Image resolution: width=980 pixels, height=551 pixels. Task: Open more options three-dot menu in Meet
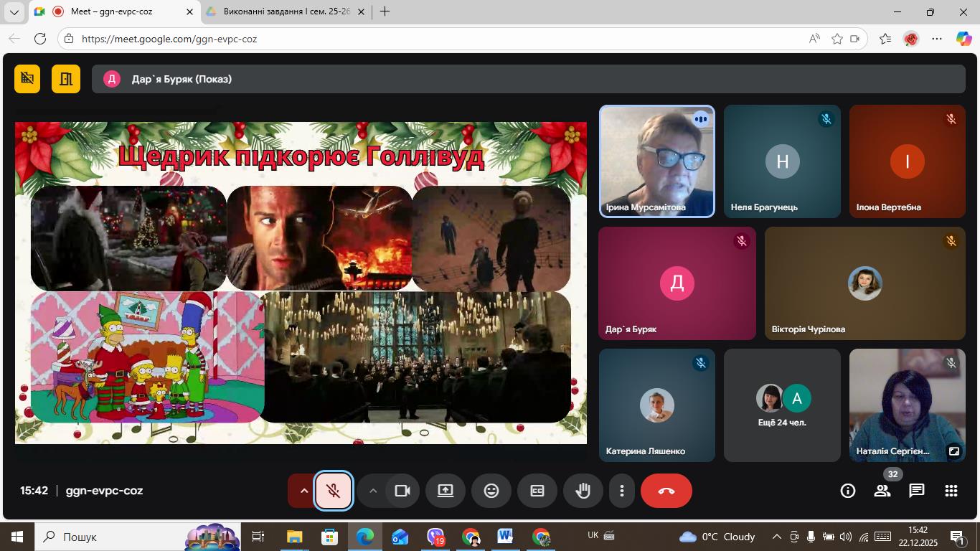point(622,491)
